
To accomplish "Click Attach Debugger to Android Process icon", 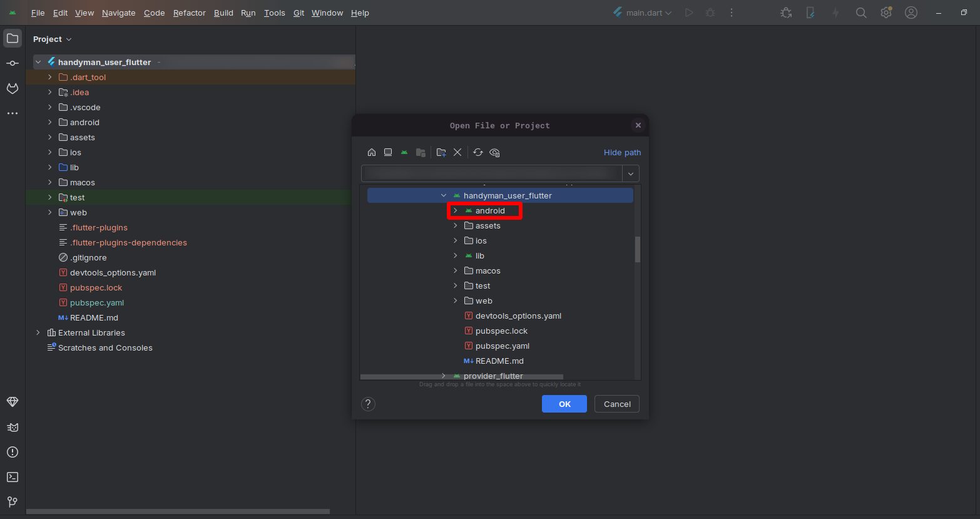I will coord(787,13).
